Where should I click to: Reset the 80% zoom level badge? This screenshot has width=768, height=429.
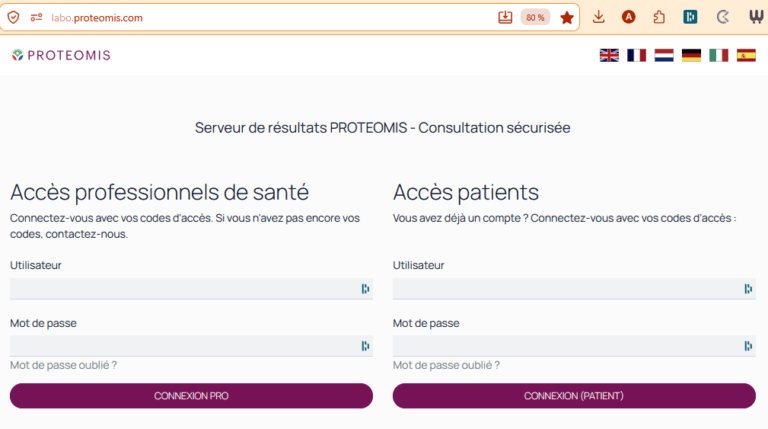[535, 17]
